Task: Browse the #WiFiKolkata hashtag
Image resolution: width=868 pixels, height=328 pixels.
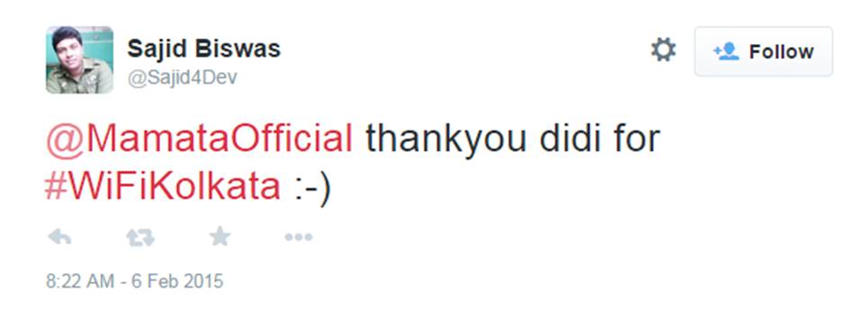Action: pyautogui.click(x=163, y=187)
